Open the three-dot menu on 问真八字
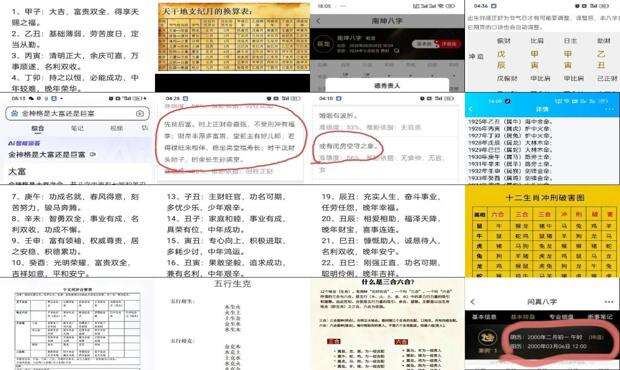Screen dimensions: 620x370 click(x=609, y=302)
